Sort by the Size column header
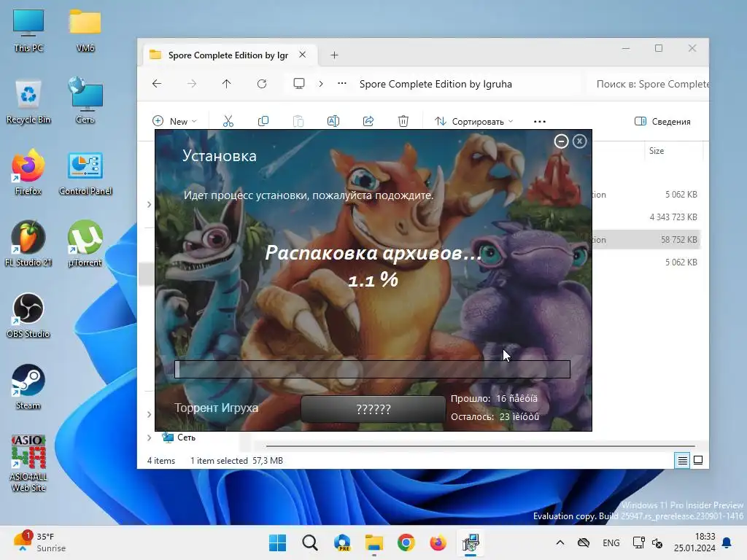Viewport: 747px width, 560px height. 657,151
